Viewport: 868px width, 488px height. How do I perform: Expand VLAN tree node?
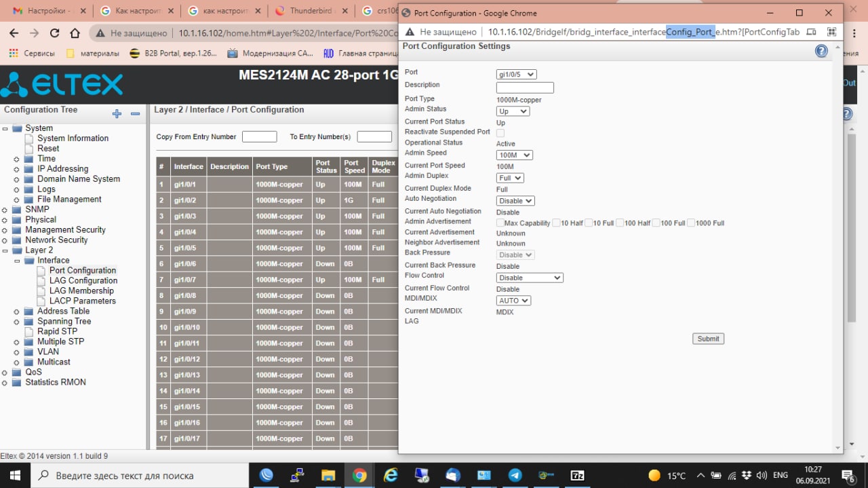(17, 352)
